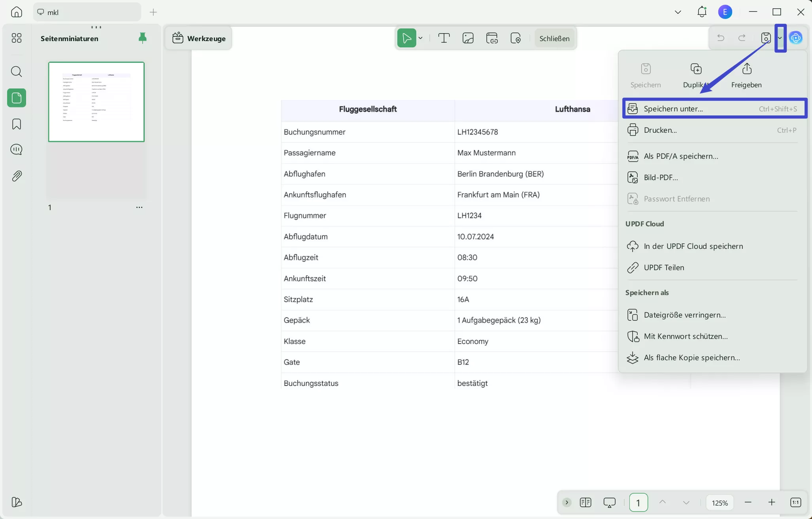Open the Werkzeuge tools menu

(199, 38)
